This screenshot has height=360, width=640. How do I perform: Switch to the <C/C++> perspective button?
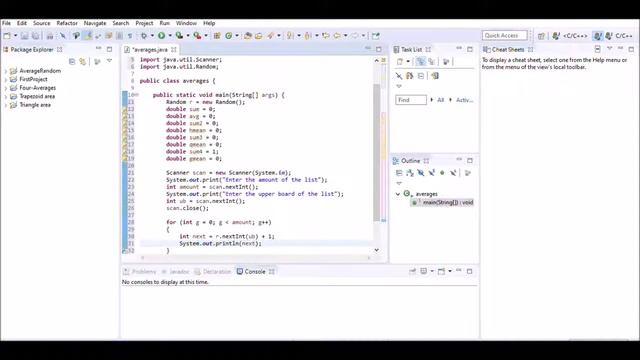click(570, 36)
